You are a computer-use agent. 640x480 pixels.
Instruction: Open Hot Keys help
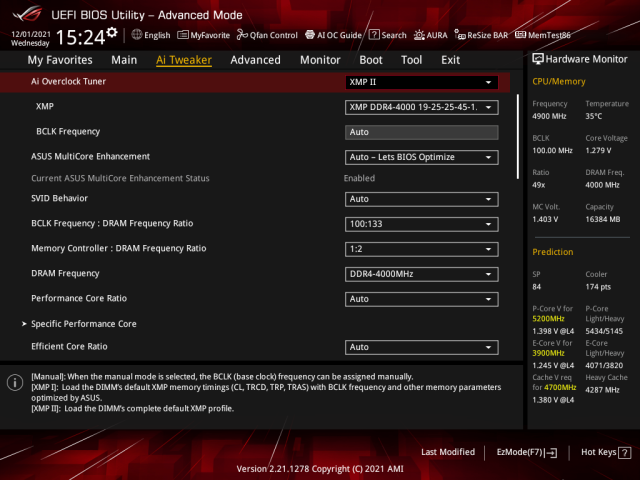coord(606,452)
